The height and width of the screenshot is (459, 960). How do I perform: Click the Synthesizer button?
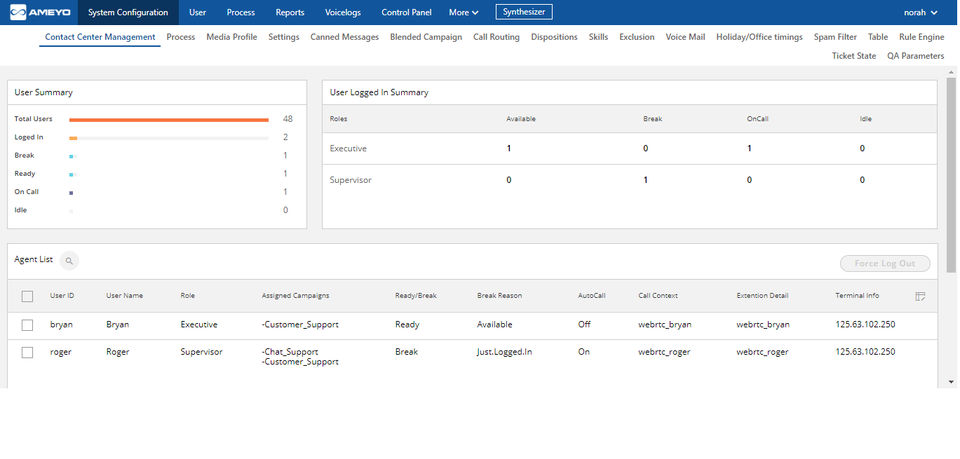(524, 12)
